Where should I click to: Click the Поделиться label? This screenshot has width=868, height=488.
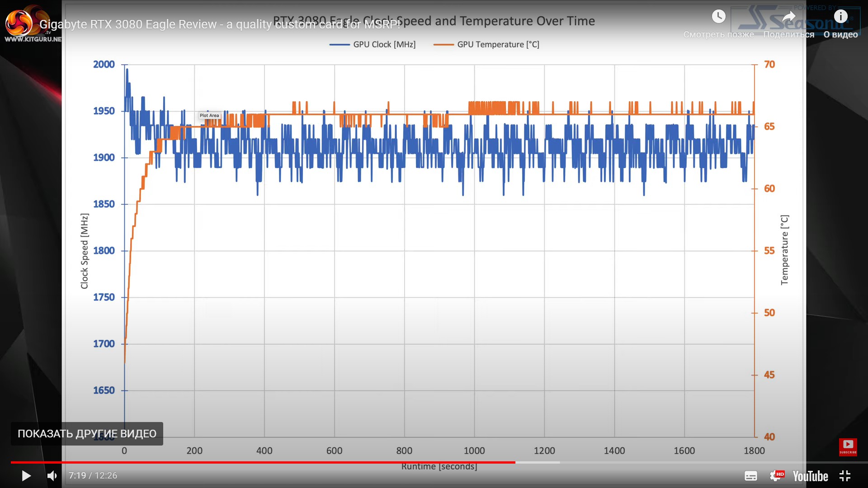click(x=788, y=35)
